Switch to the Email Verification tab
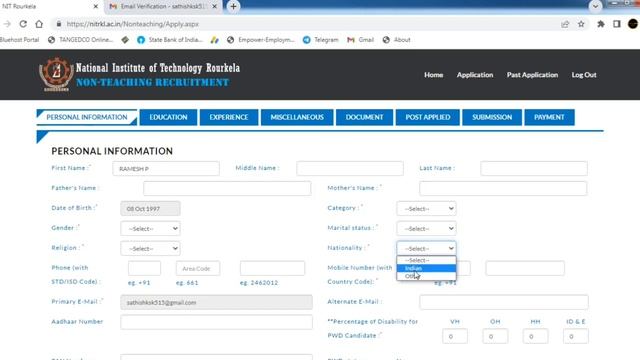This screenshot has width=640, height=360. click(163, 7)
